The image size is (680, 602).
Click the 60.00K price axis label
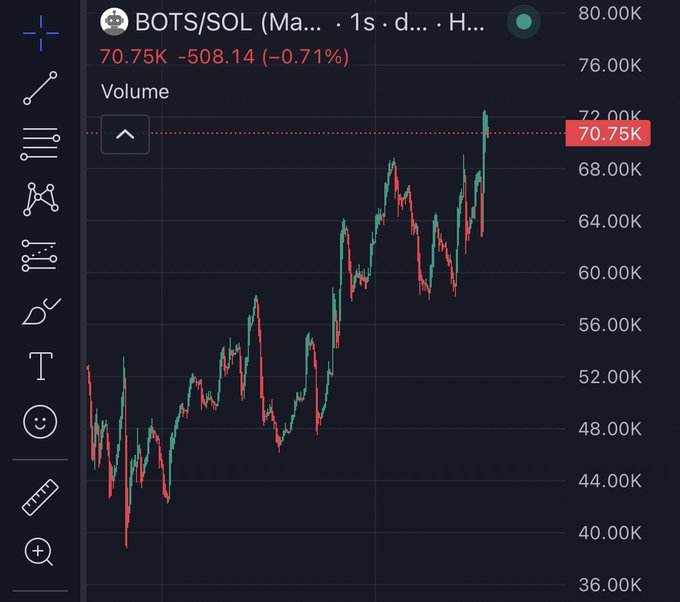(610, 273)
